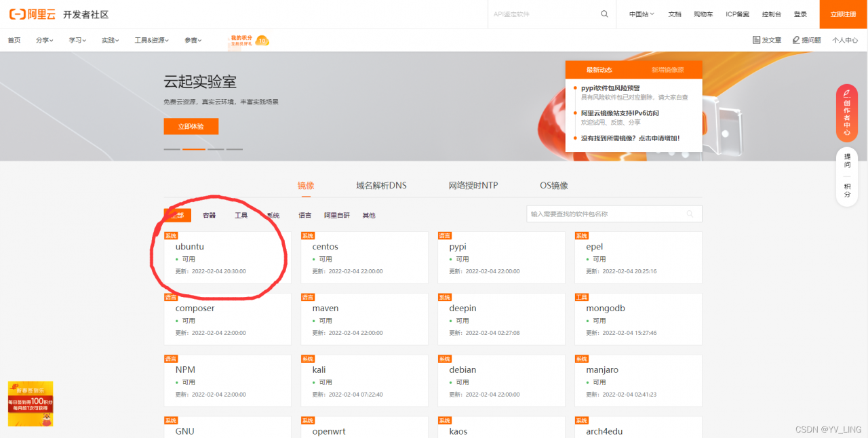Switch to the 域名解析DNS tab
The height and width of the screenshot is (438, 868).
[381, 185]
